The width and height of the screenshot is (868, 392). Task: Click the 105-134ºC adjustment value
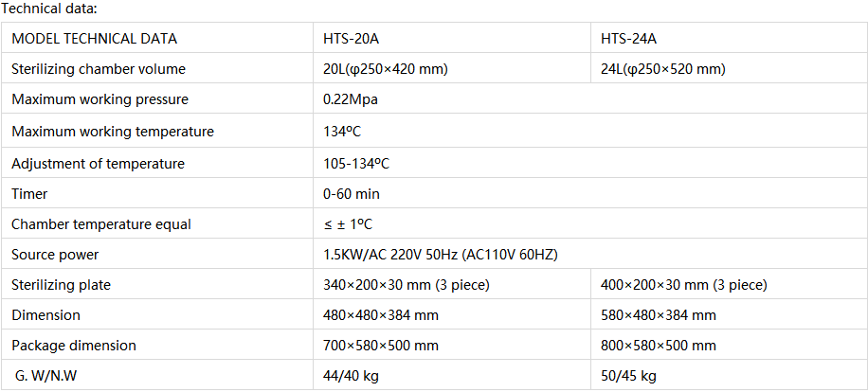coord(356,164)
